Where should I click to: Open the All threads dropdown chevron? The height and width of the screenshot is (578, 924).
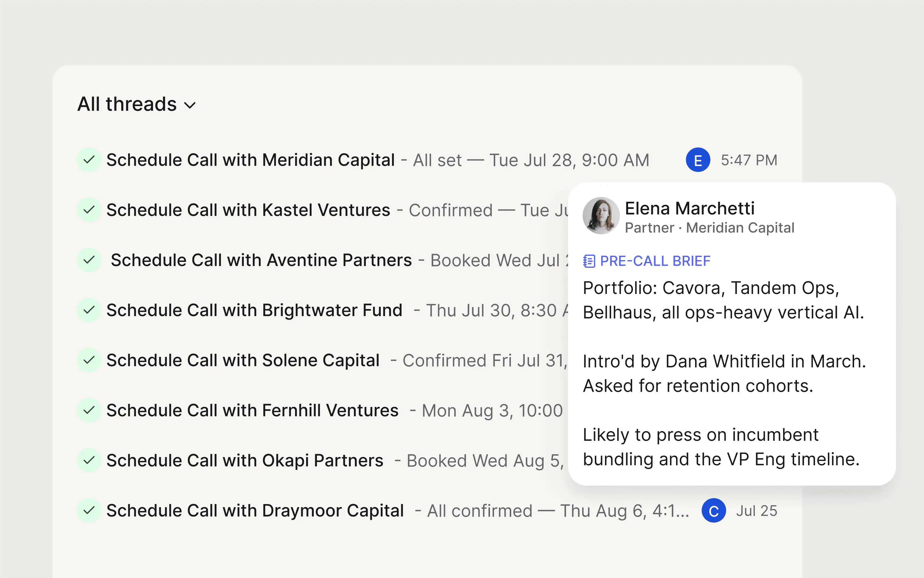(x=190, y=105)
